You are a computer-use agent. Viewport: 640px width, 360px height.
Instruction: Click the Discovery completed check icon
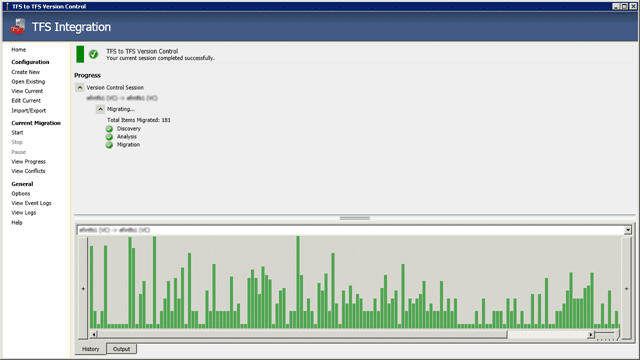click(x=109, y=129)
